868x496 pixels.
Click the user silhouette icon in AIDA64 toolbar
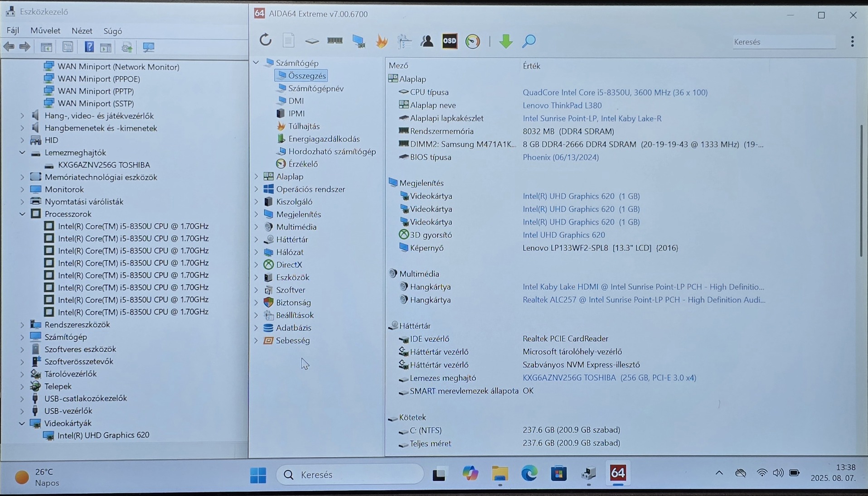(x=427, y=41)
